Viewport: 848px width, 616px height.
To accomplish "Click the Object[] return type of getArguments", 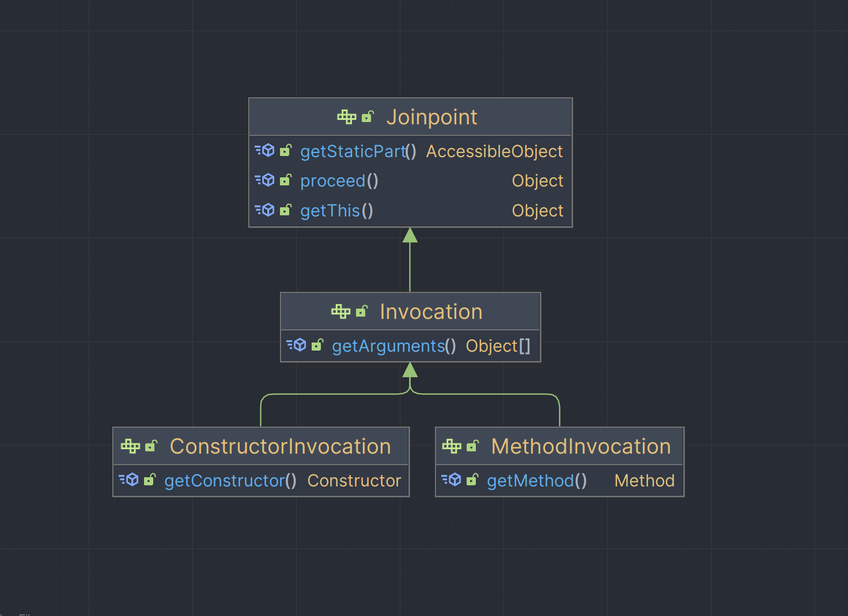I will click(498, 346).
